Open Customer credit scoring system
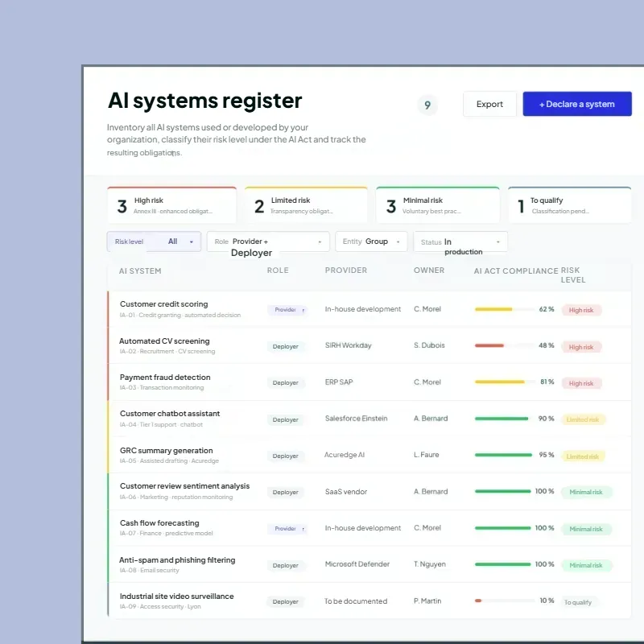 point(164,304)
